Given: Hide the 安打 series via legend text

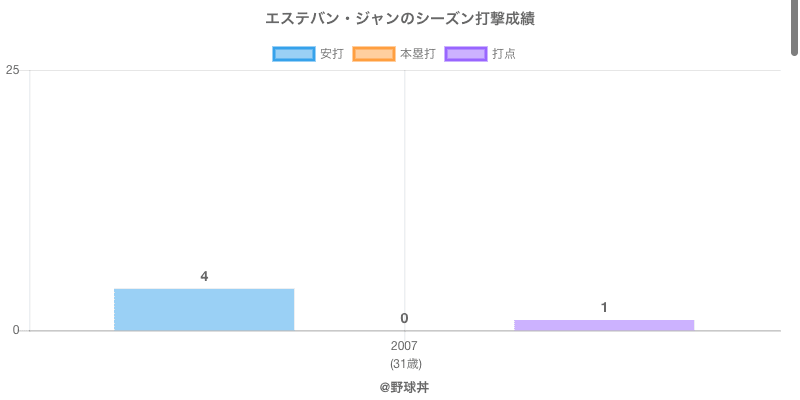Looking at the screenshot, I should click(331, 54).
